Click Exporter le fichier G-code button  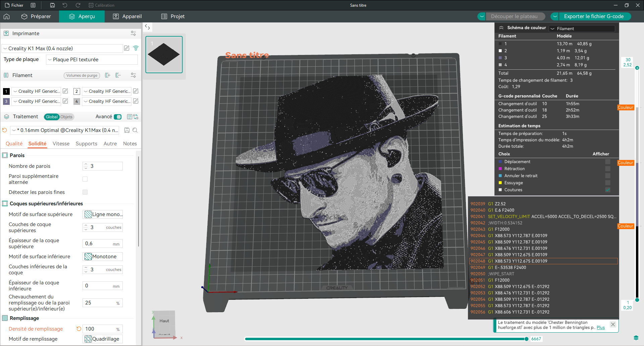pyautogui.click(x=594, y=16)
